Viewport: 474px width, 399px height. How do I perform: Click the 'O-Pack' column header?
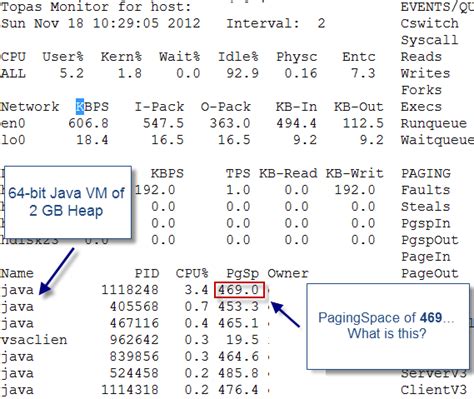(x=226, y=107)
